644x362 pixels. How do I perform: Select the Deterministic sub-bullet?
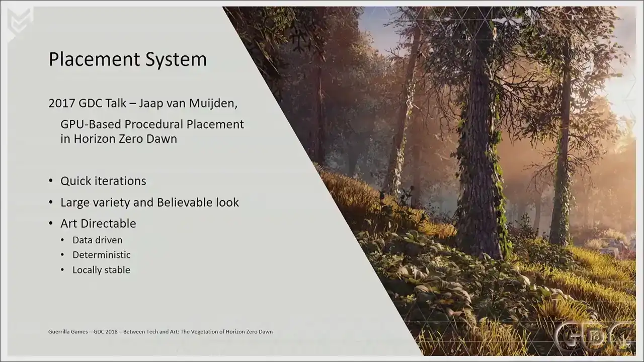[101, 255]
